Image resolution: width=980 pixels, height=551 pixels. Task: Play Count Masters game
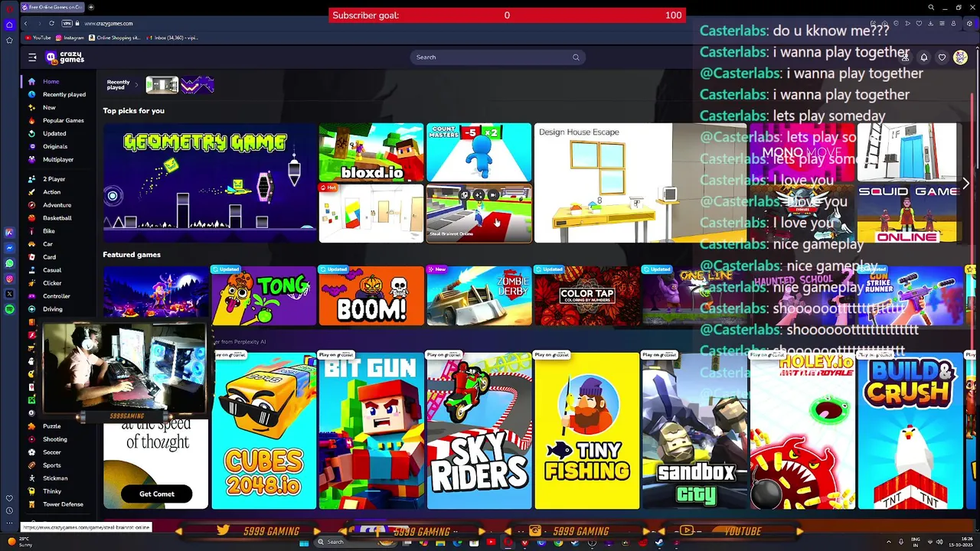pos(479,152)
